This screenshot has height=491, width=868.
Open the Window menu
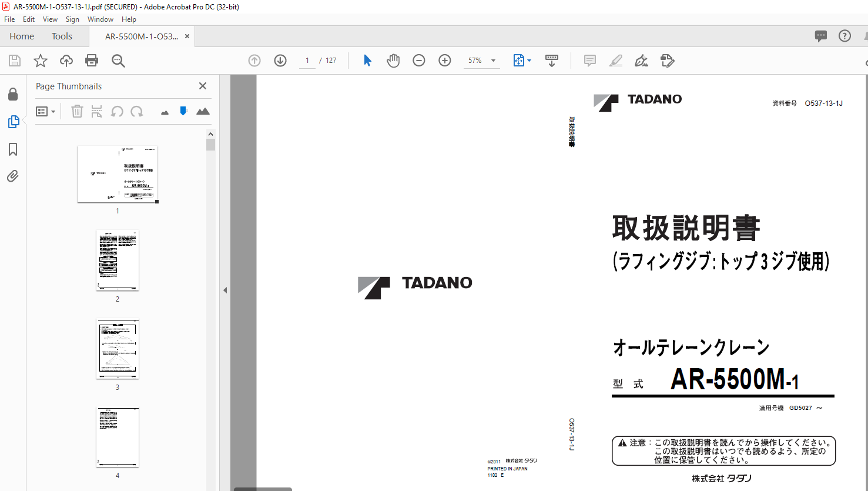tap(100, 19)
